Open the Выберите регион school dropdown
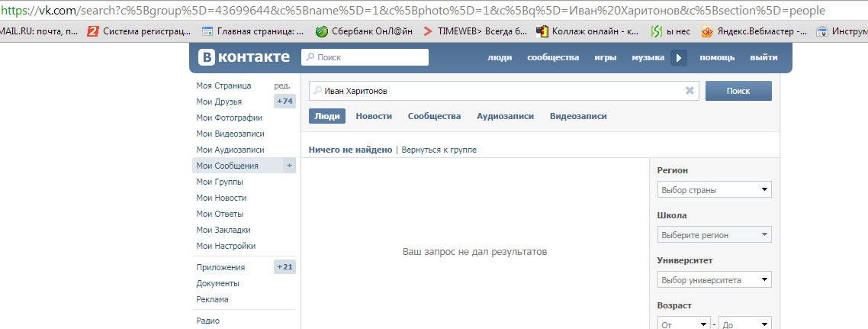The height and width of the screenshot is (329, 868). pos(714,235)
